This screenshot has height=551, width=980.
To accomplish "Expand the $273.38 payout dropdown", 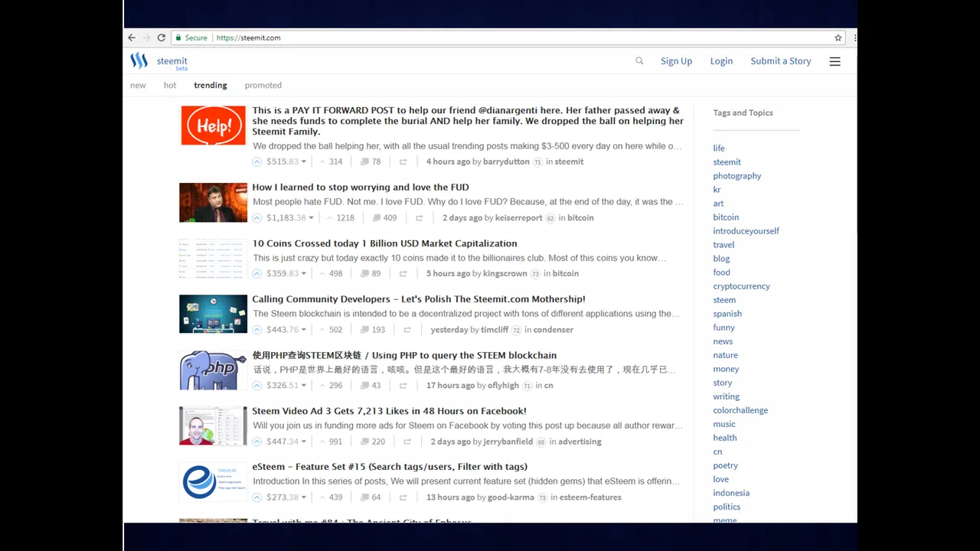I will tap(304, 497).
